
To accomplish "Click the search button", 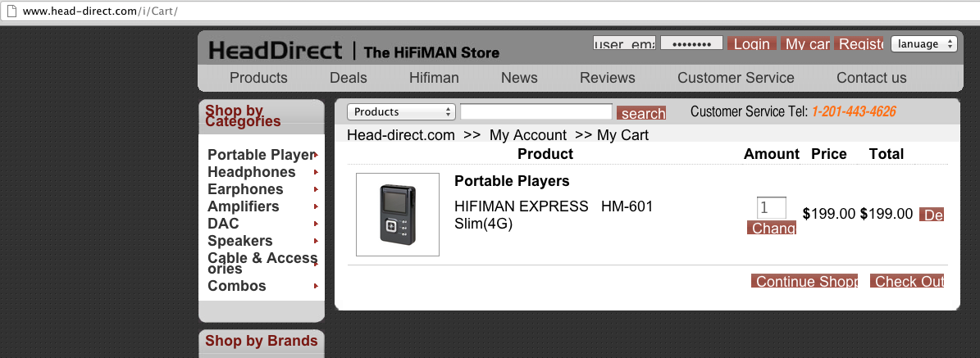I will click(641, 113).
